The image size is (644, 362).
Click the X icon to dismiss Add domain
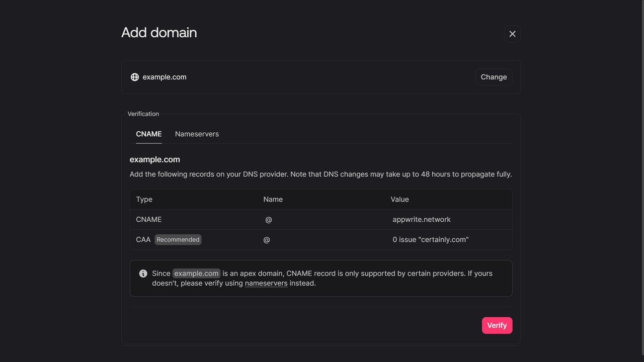[512, 33]
